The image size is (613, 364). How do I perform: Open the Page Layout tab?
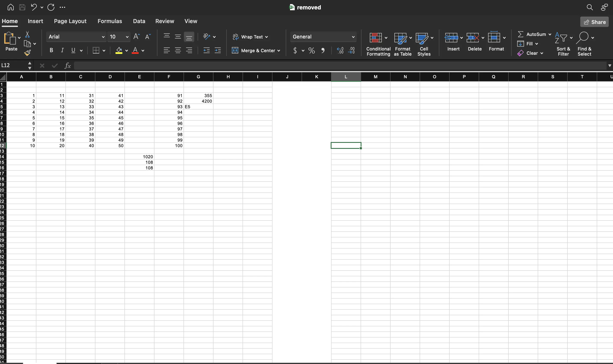pyautogui.click(x=70, y=21)
